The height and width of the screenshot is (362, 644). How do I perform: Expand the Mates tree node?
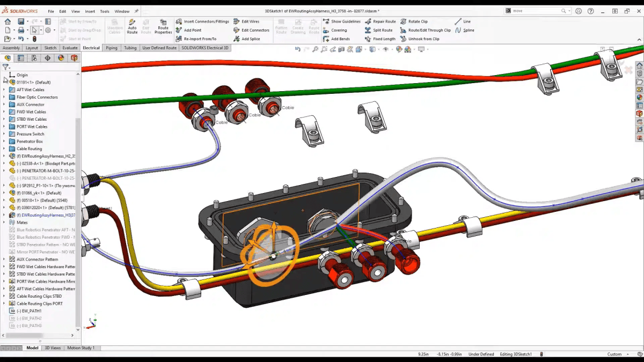(4, 222)
